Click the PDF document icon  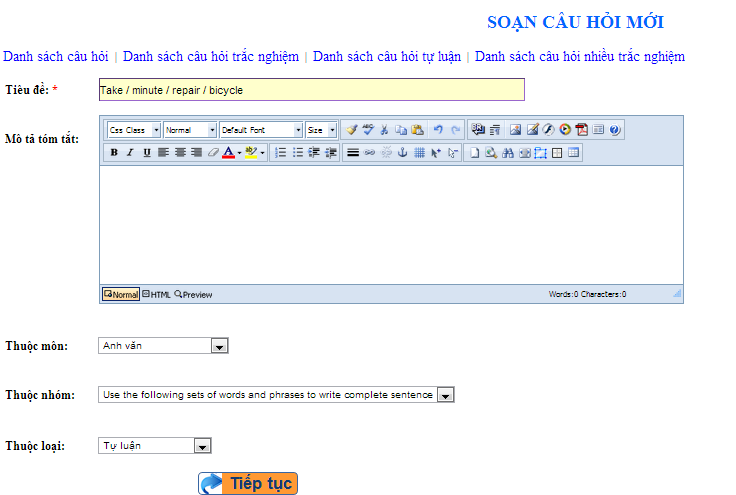pos(582,130)
